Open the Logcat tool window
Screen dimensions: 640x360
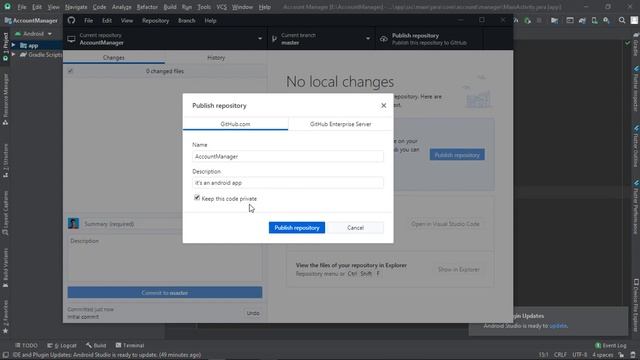click(62, 345)
